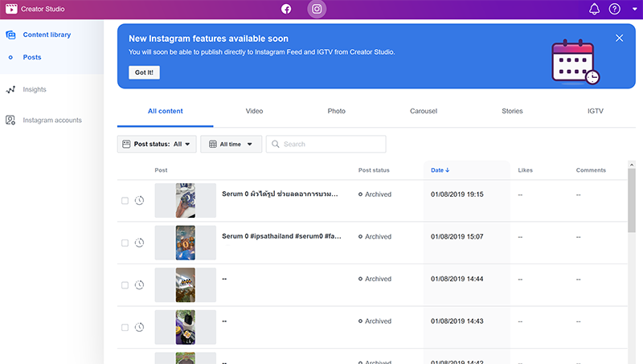Switch to the Video tab

(254, 111)
